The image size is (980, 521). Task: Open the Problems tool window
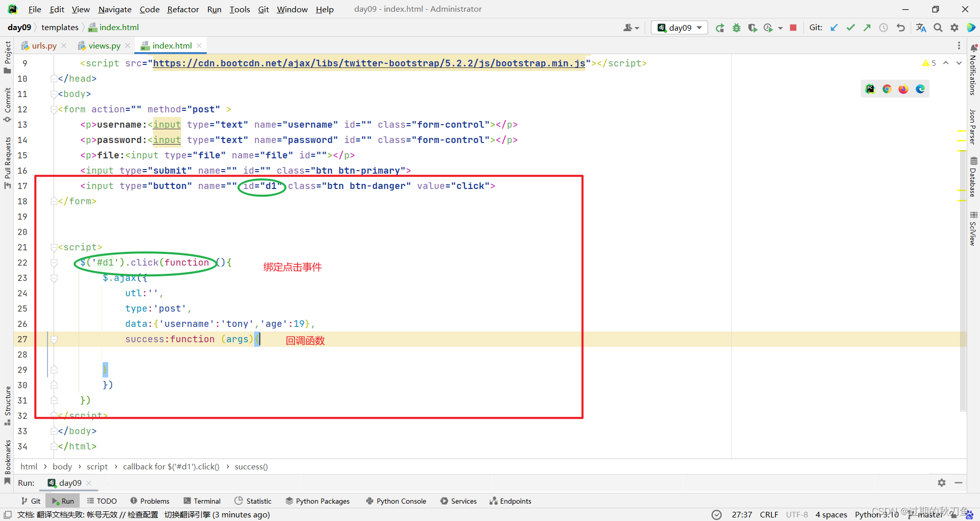(150, 501)
